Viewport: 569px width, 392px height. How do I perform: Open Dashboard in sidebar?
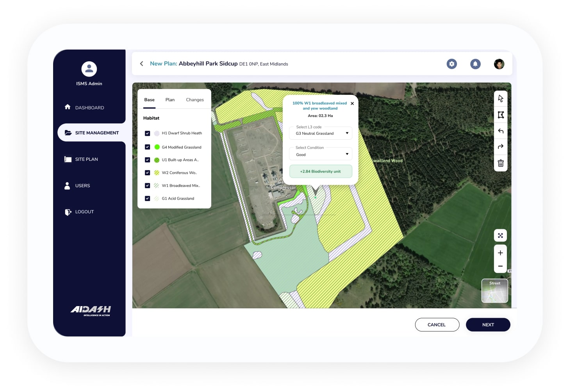(89, 108)
